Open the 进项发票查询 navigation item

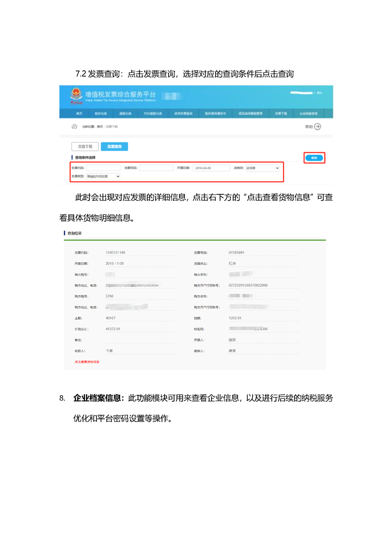[x=183, y=114]
